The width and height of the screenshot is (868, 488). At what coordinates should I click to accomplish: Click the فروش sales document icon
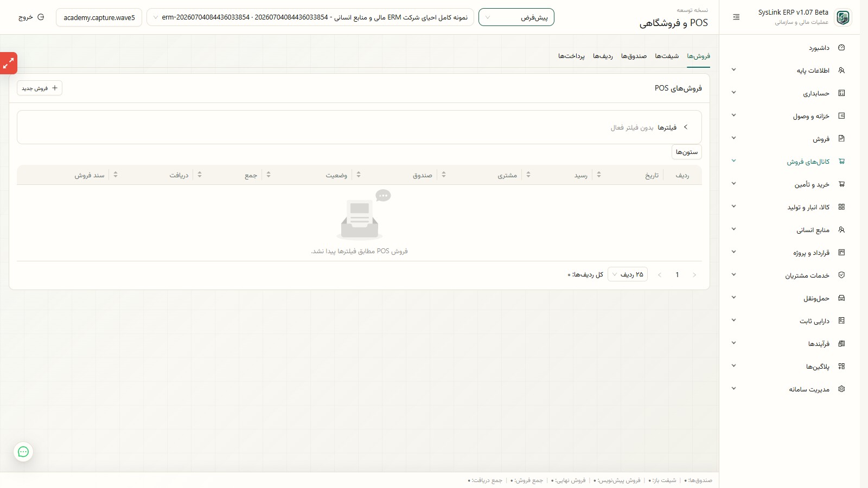(x=841, y=139)
